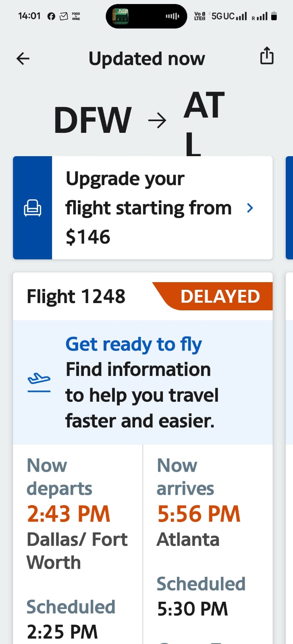Open the Facebook notification icon
Viewport: 293px width, 644px height.
(x=51, y=16)
